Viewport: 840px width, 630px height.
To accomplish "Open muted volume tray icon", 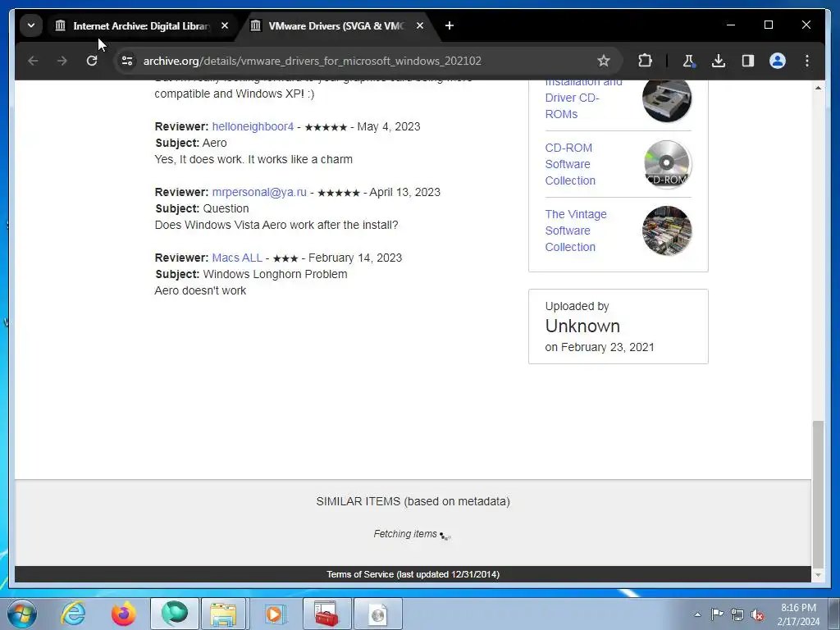I will [757, 614].
